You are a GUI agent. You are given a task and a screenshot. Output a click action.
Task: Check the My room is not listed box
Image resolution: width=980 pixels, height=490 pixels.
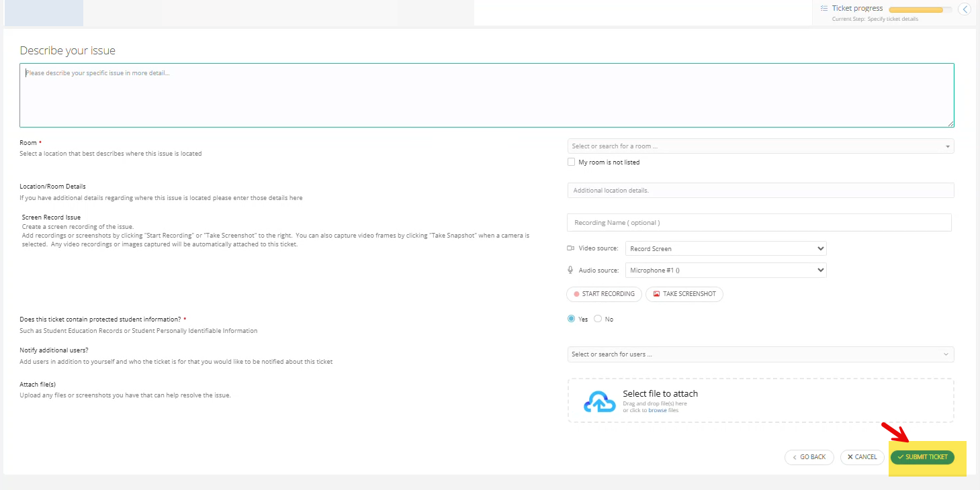[571, 162]
